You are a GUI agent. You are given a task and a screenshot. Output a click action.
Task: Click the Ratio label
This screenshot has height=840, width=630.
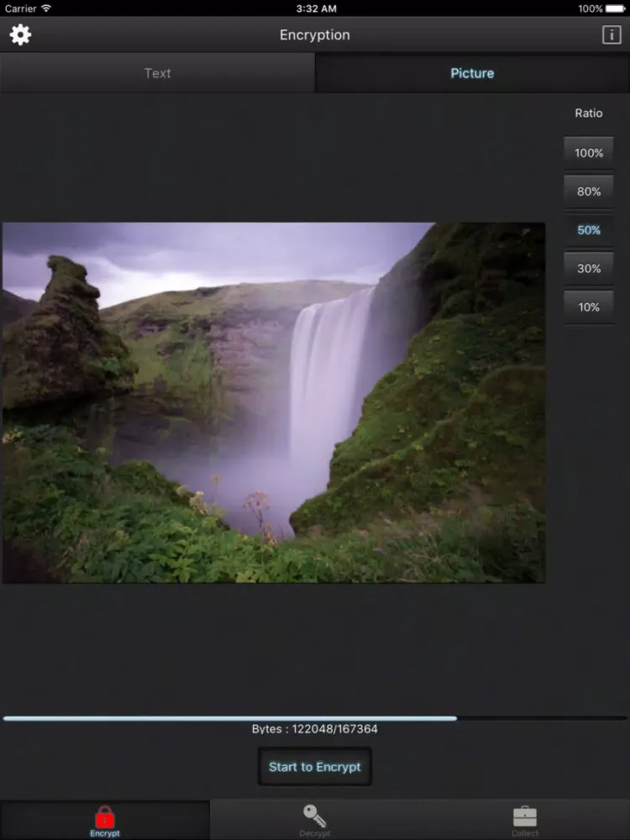click(x=589, y=113)
